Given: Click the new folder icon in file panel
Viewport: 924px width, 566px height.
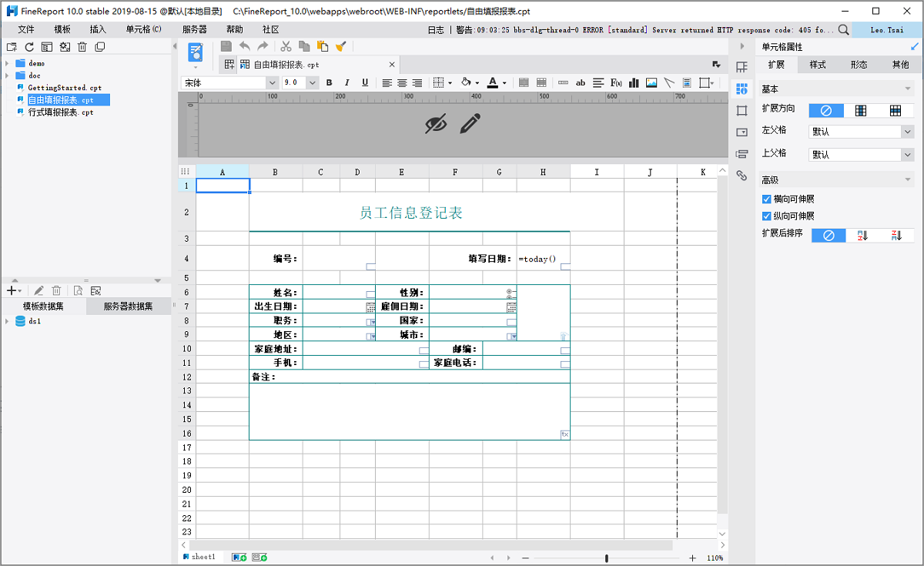Looking at the screenshot, I should [x=12, y=47].
